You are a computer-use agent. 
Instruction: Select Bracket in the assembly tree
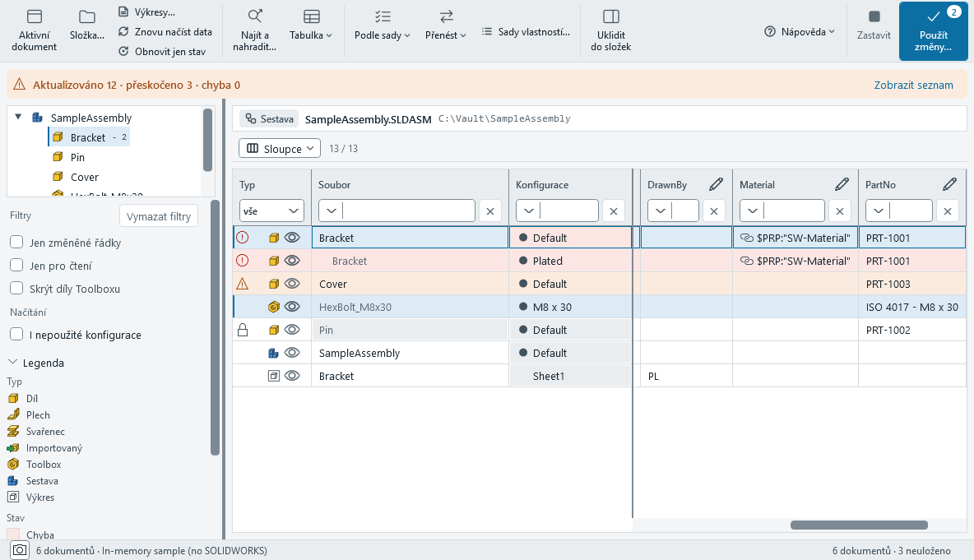[88, 137]
